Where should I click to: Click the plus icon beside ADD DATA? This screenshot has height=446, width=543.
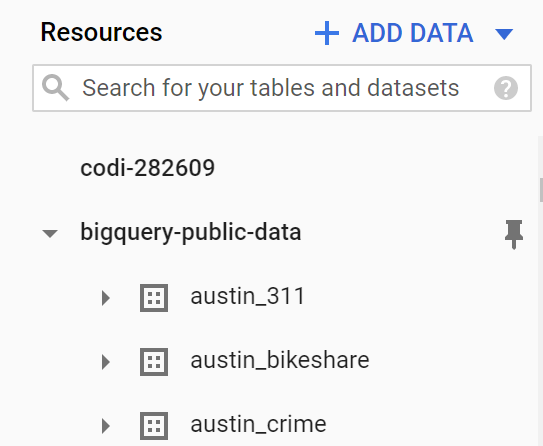327,33
